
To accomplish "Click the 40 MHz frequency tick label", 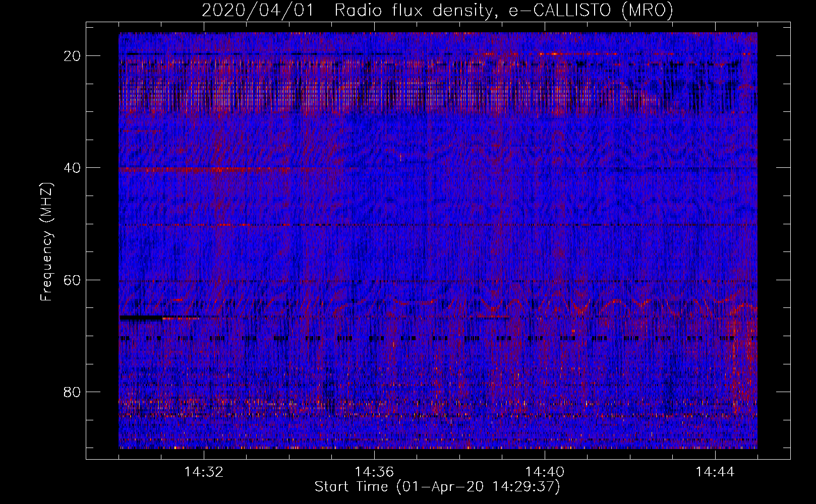I will click(73, 168).
